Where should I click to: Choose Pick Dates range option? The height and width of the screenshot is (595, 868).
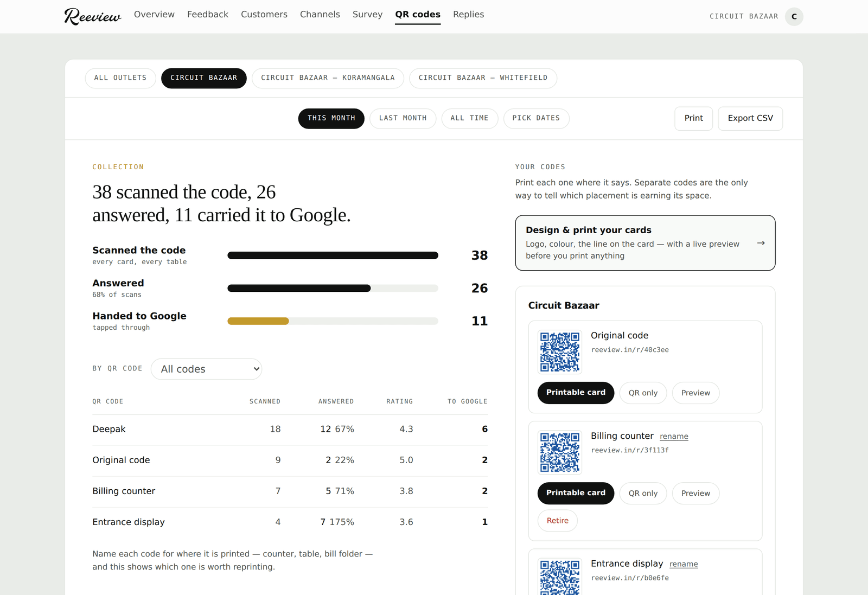[x=537, y=118]
